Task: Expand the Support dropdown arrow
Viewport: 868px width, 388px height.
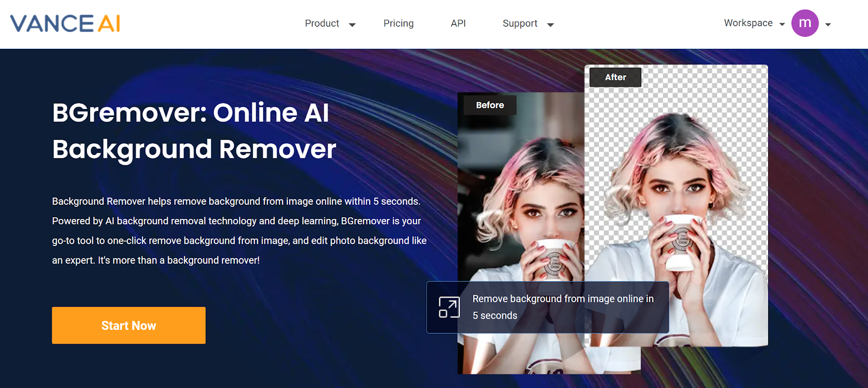Action: [550, 24]
